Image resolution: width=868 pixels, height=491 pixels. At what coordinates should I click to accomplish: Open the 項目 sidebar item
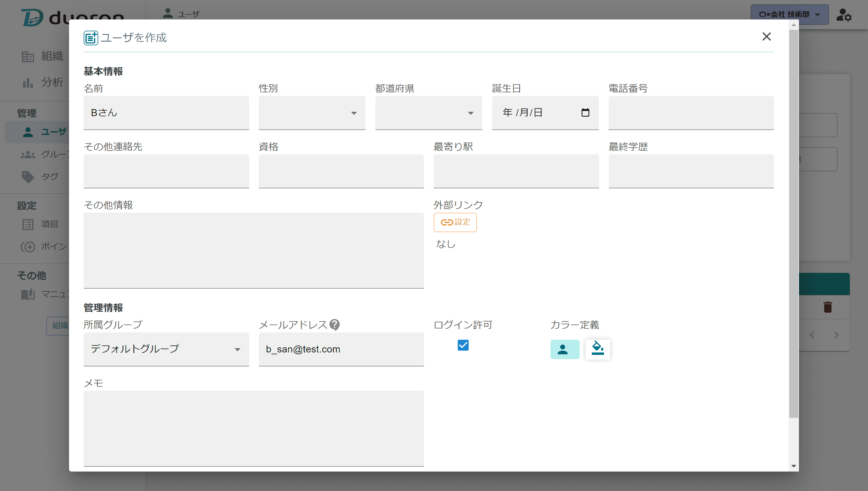pos(40,224)
